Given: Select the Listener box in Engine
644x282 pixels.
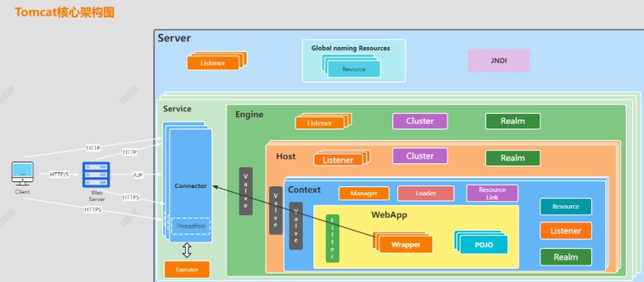Looking at the screenshot, I should [x=319, y=123].
